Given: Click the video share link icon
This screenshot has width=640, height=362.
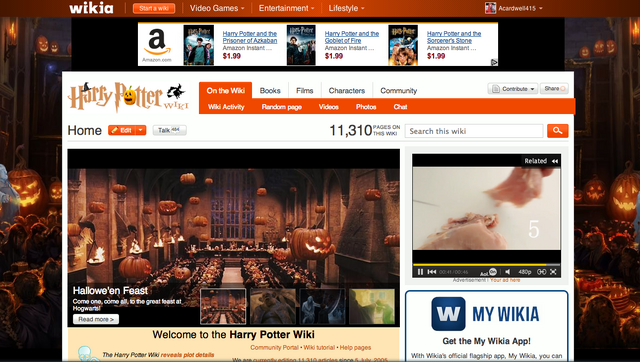Looking at the screenshot, I should pyautogui.click(x=542, y=272).
